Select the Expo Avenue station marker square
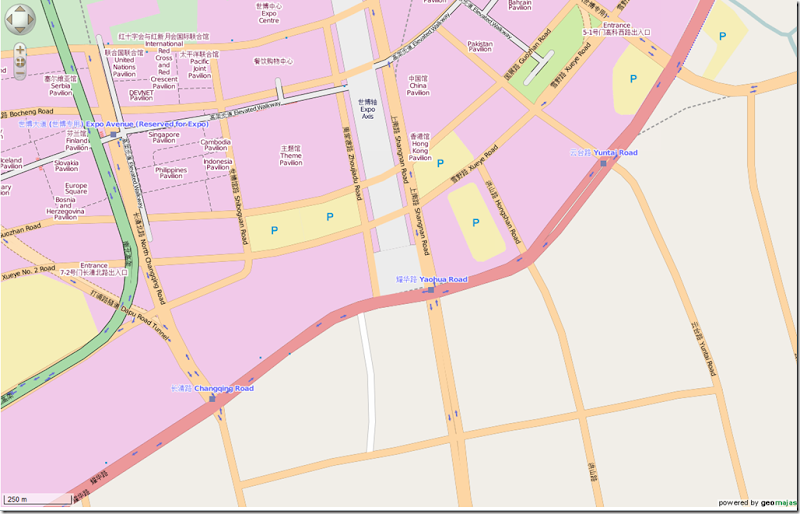800x514 pixels. point(113,135)
